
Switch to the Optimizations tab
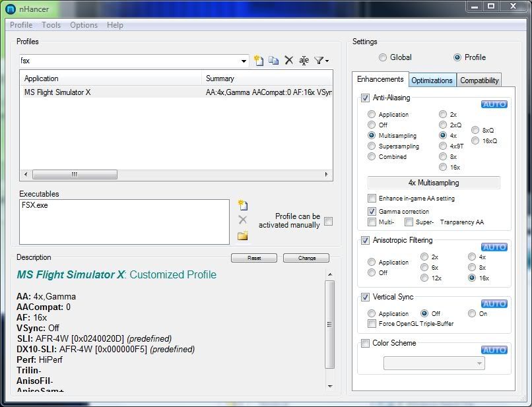coord(432,80)
